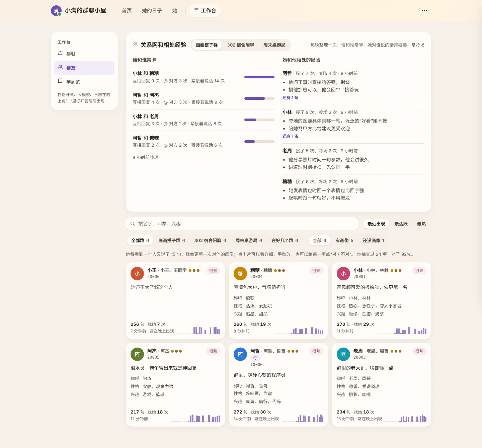This screenshot has height=448, width=482.
Task: Click 很熟 badge on 阿杰 card
Action: tap(213, 351)
